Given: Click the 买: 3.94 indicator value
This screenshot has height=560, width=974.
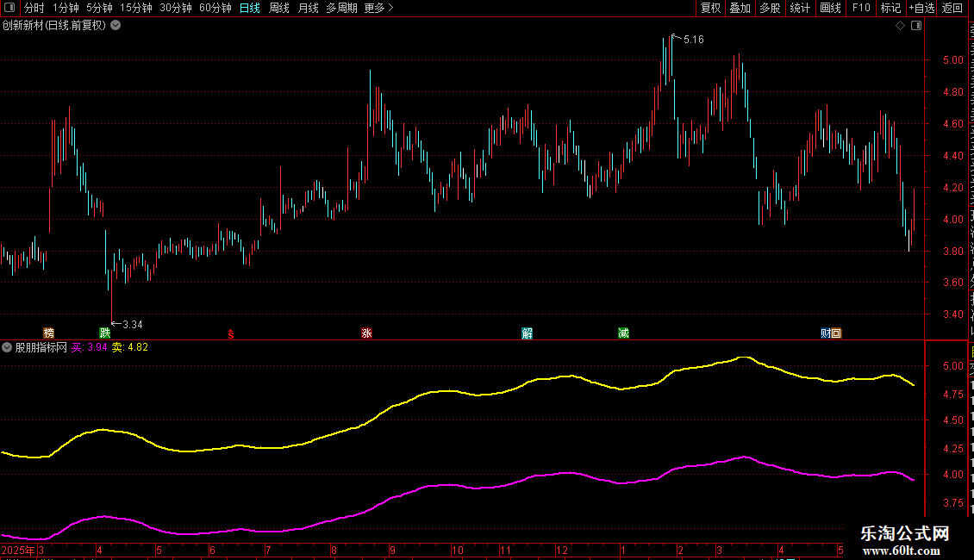Looking at the screenshot, I should [90, 348].
